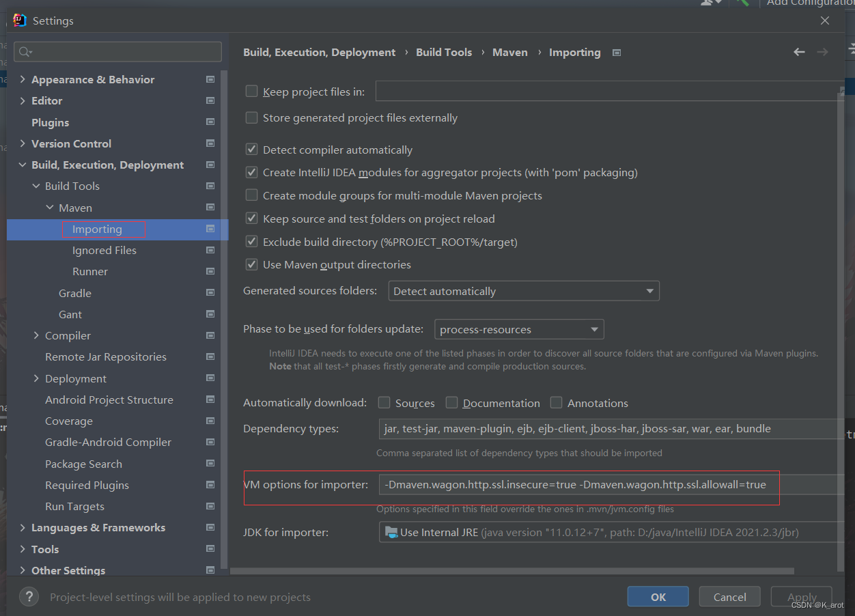Open Gradle settings page
Viewport: 855px width, 616px height.
pos(75,293)
